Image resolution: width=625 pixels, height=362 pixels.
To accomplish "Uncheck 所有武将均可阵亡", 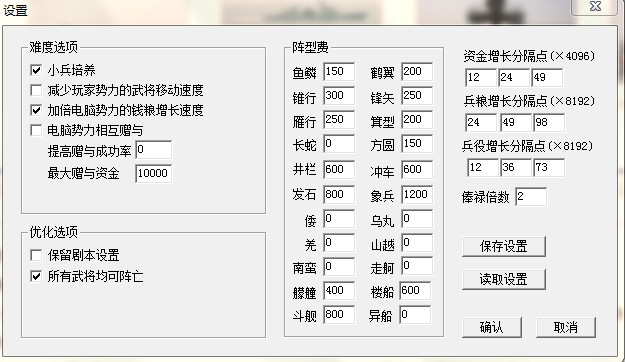I will (x=36, y=276).
